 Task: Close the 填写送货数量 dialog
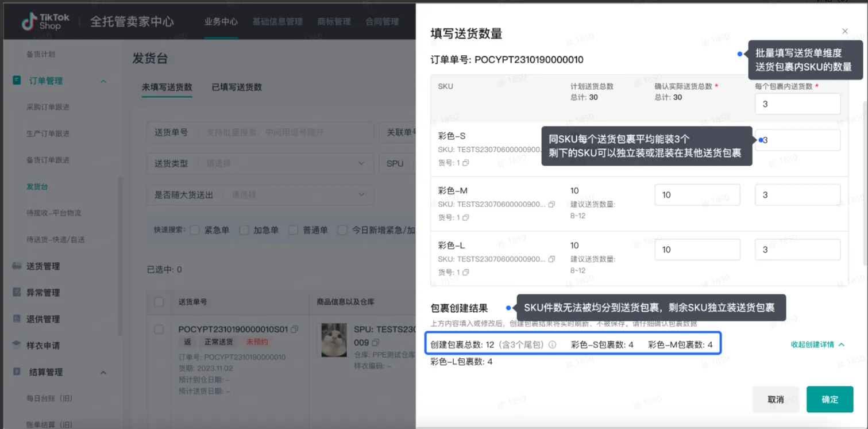[845, 31]
